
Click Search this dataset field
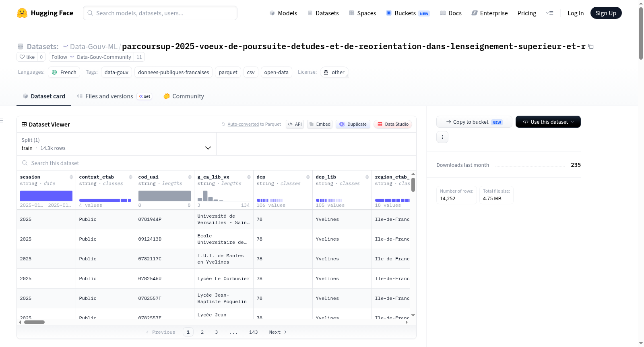point(217,163)
